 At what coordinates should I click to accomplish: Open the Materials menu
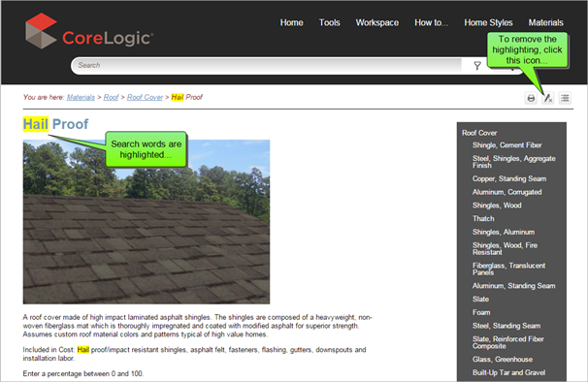tap(545, 23)
